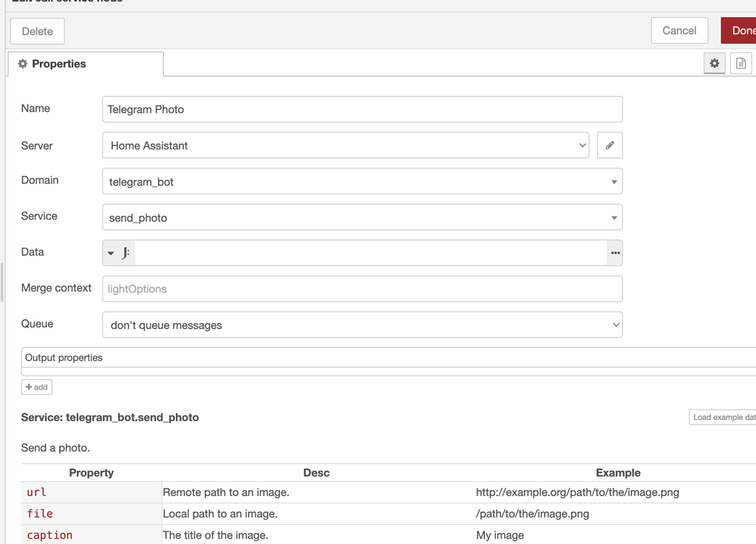Click example http://example.org/path/to/the/image.png
Image resolution: width=756 pixels, height=544 pixels.
tap(577, 492)
